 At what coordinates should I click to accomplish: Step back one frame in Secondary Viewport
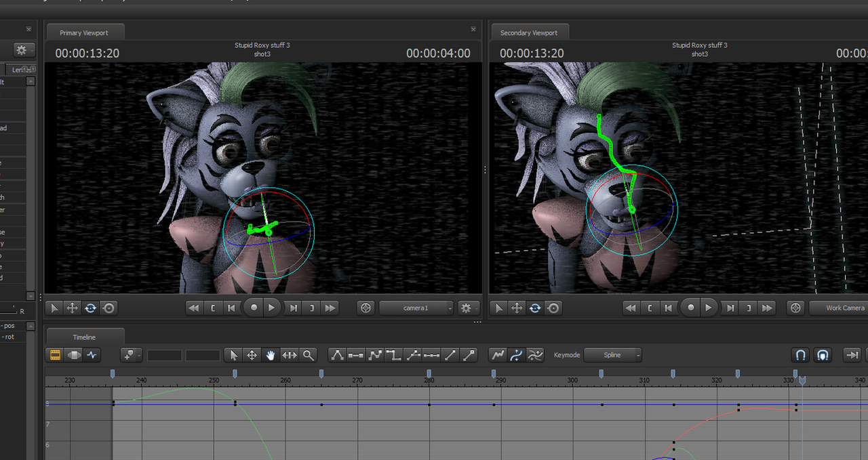click(668, 308)
